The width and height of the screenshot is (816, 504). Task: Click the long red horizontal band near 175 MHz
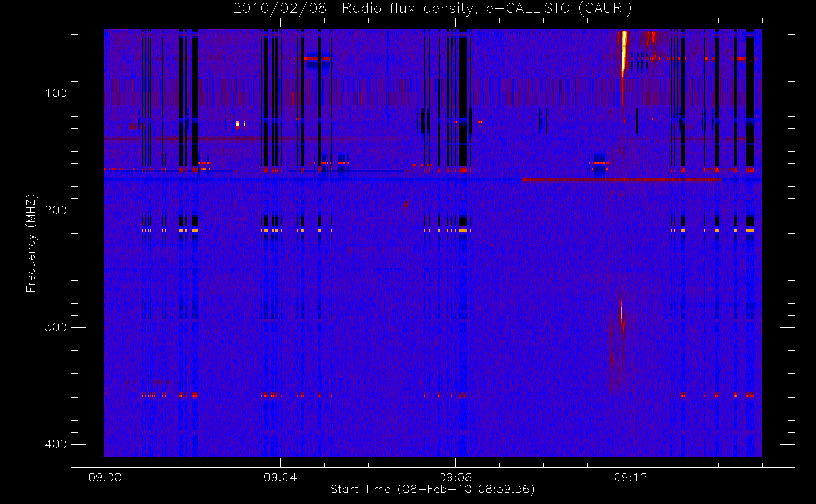(622, 180)
